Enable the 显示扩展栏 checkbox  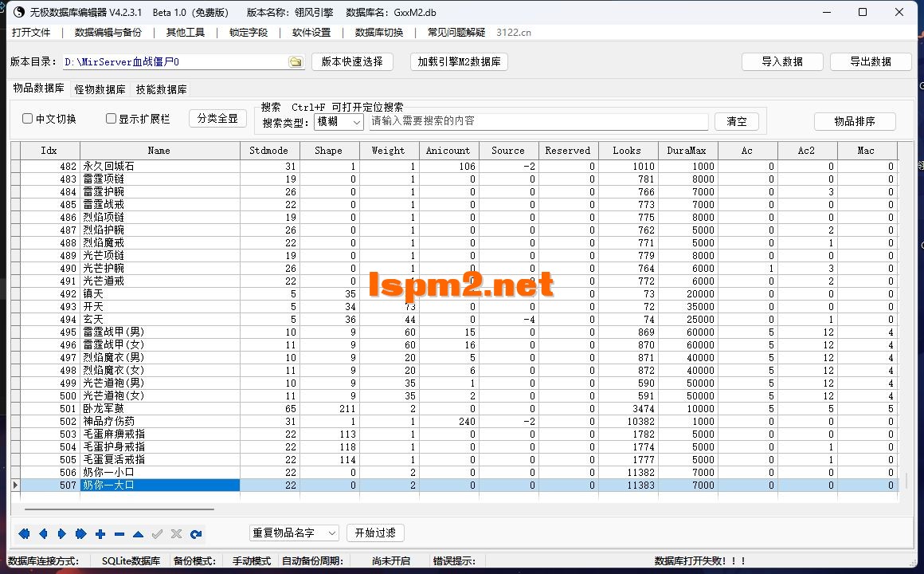(x=111, y=118)
